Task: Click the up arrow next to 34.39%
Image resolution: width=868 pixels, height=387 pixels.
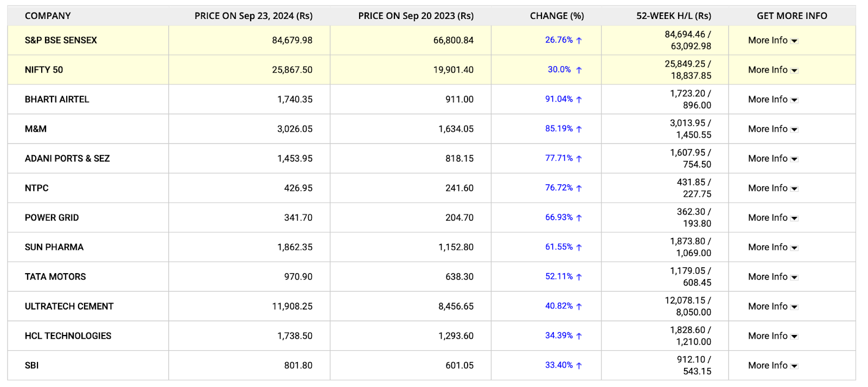Action: coord(579,336)
